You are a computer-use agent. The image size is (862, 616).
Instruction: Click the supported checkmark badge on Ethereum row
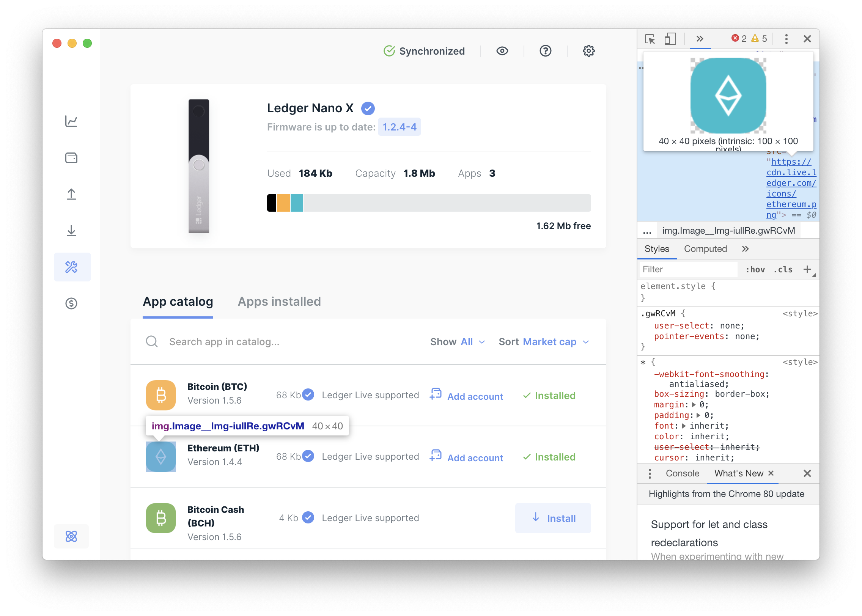[308, 456]
